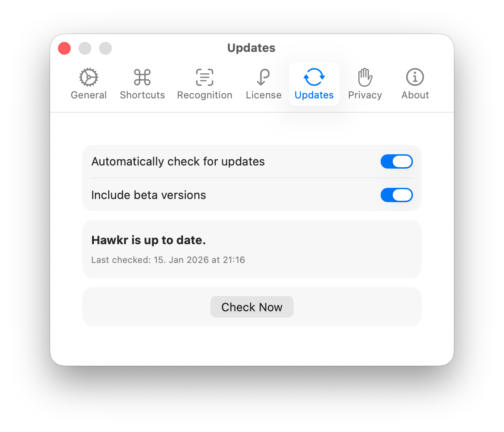This screenshot has width=504, height=432.
Task: Select the Shortcuts command-key icon
Action: 142,77
